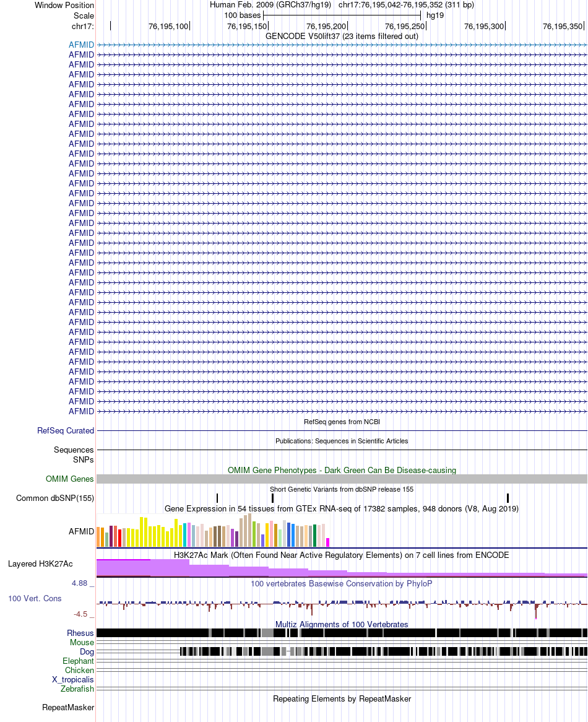
Task: Click the Rhesus species label
Action: pyautogui.click(x=80, y=633)
